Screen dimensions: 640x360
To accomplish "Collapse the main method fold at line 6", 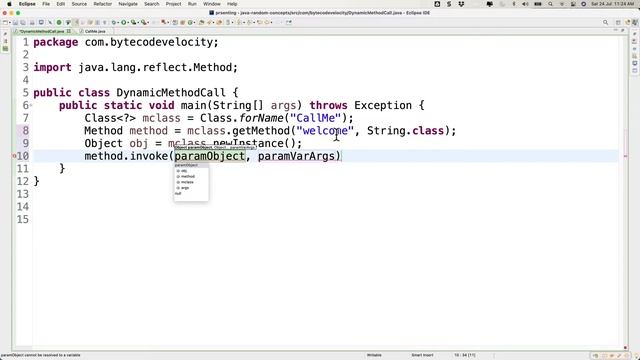I will tap(31, 106).
